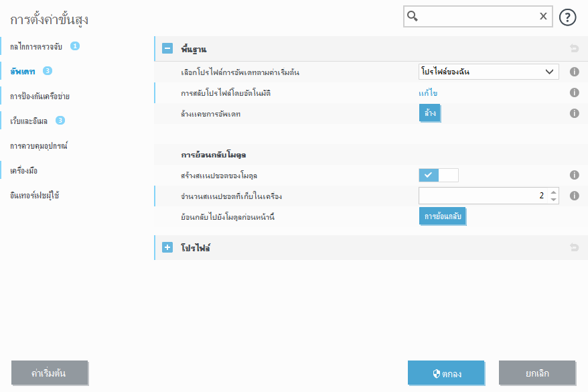Open เว็บและอีเมล in the sidebar
The width and height of the screenshot is (588, 392).
(29, 121)
